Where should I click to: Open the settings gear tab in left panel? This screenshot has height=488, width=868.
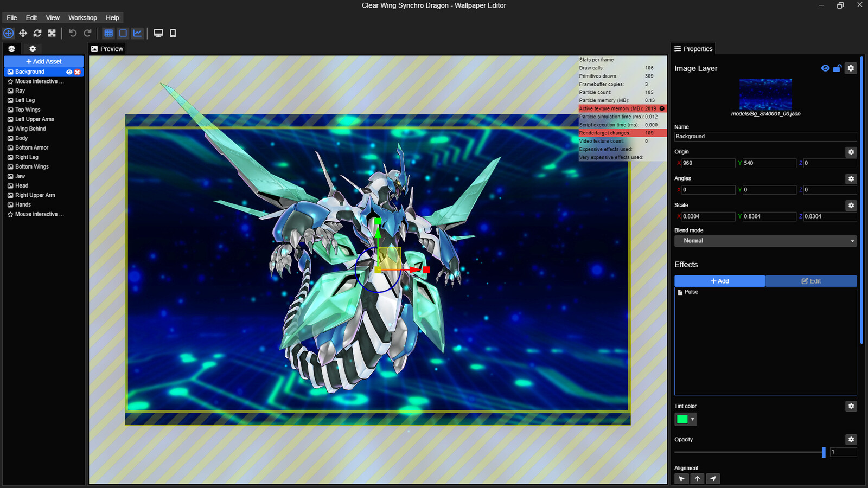33,49
